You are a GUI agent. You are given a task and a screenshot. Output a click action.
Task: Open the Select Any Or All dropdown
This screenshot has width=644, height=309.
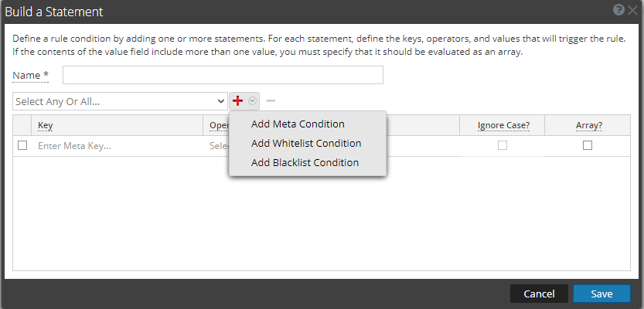[120, 101]
